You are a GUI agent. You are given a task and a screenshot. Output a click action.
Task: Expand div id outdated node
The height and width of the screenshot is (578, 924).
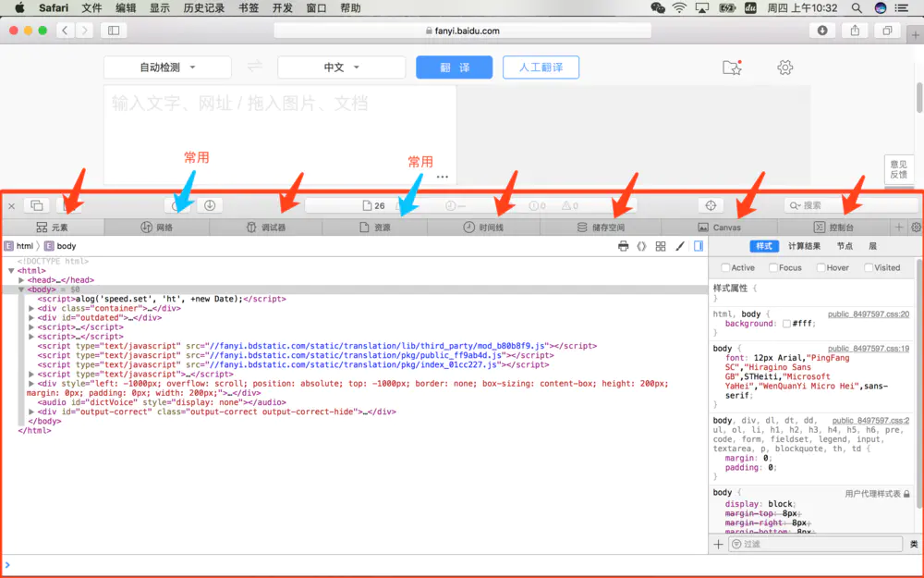[x=31, y=318]
